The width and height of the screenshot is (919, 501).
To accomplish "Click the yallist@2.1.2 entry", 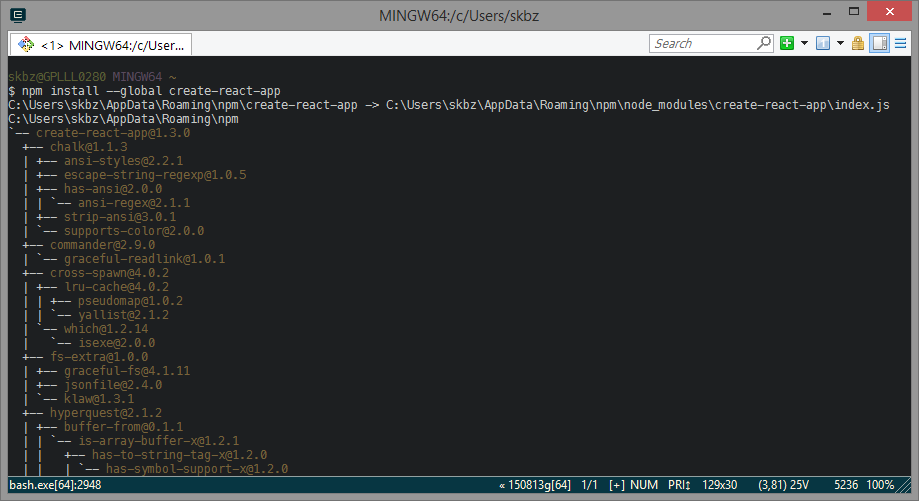I will click(x=124, y=315).
